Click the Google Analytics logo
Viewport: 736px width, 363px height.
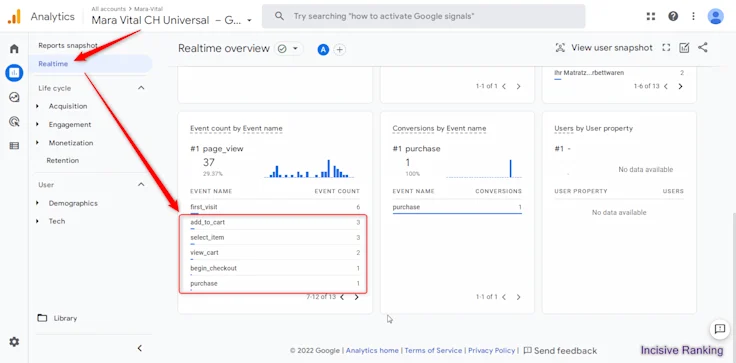pos(14,17)
